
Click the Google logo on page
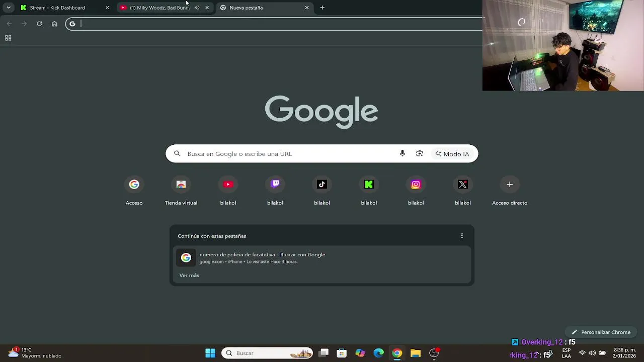(321, 112)
